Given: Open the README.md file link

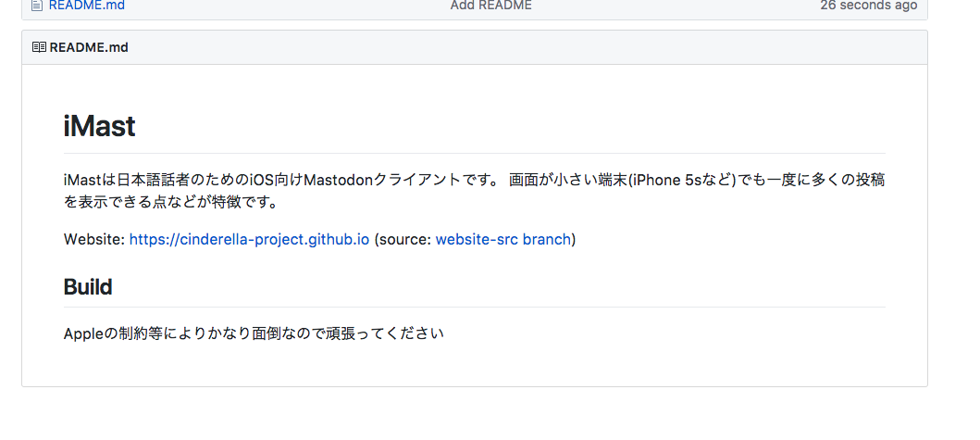Looking at the screenshot, I should tap(87, 6).
